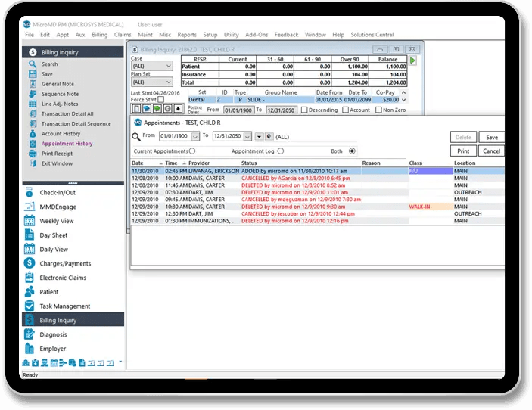Click the Delete button in Appointments
The width and height of the screenshot is (532, 410).
pyautogui.click(x=463, y=137)
